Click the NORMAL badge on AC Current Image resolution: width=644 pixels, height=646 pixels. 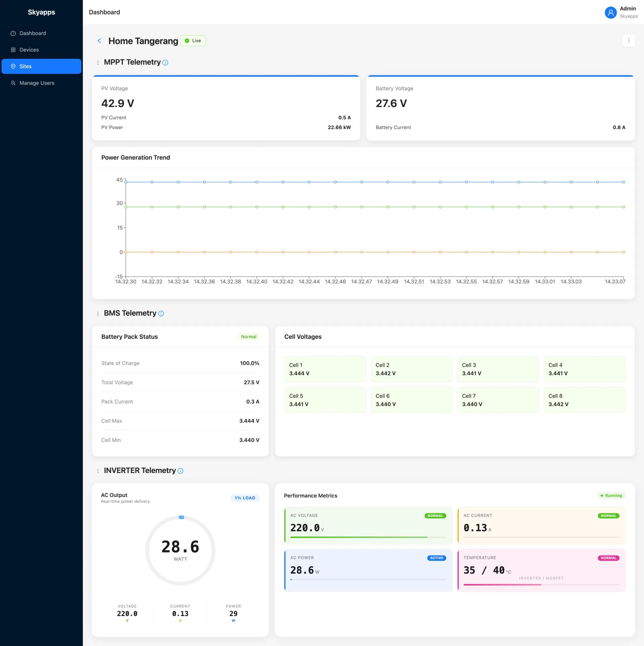point(608,516)
